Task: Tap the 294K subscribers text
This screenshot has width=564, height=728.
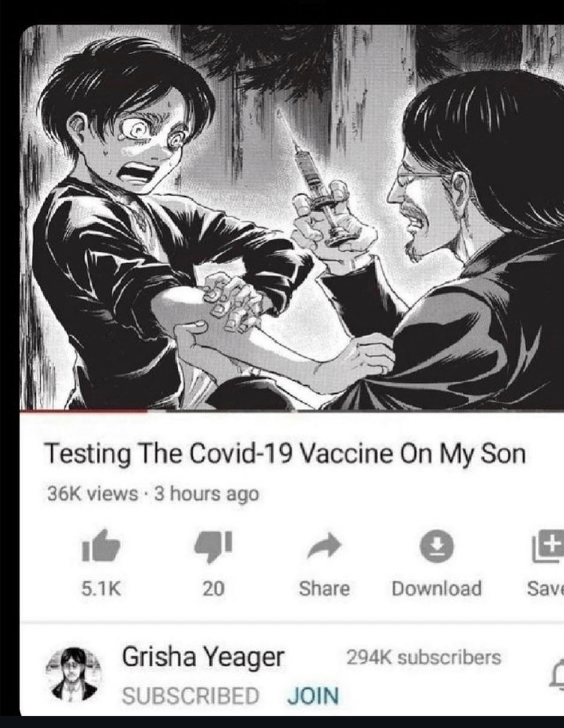Action: point(424,657)
